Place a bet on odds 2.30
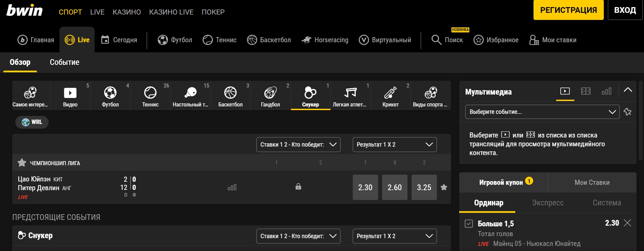This screenshot has height=251, width=644. coord(365,187)
